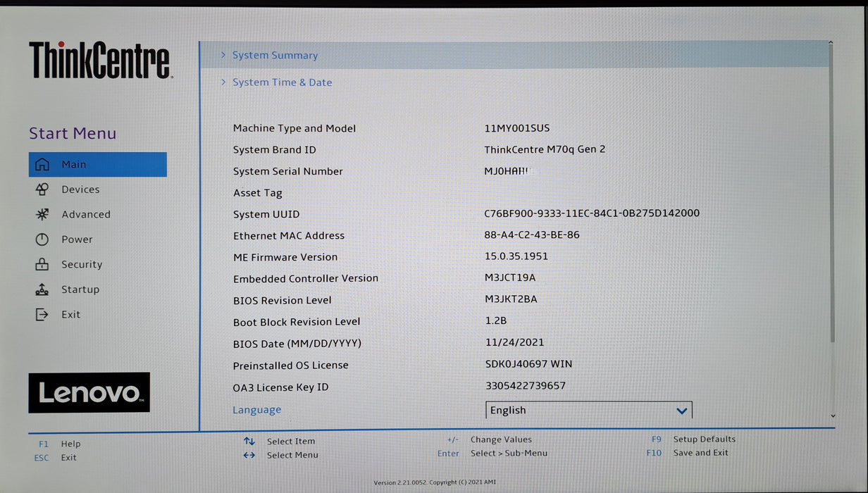Click the +/- Change Values hint
The width and height of the screenshot is (868, 493).
(490, 439)
